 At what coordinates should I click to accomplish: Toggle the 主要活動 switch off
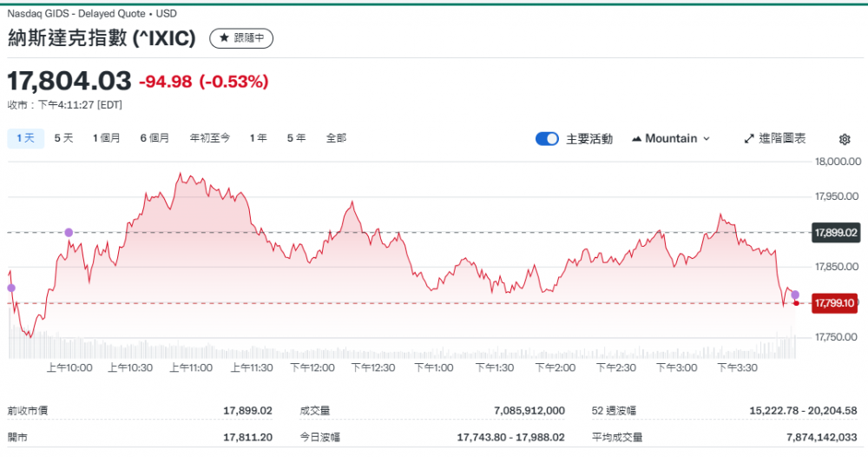point(547,139)
